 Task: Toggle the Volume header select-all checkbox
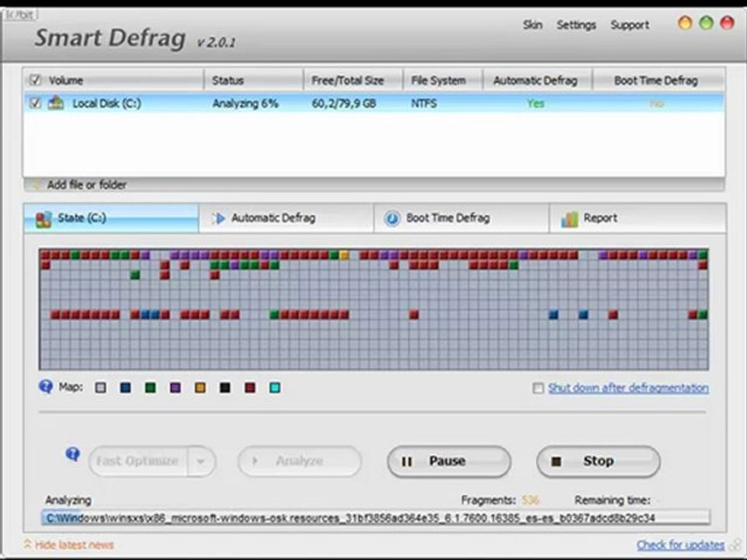tap(35, 80)
